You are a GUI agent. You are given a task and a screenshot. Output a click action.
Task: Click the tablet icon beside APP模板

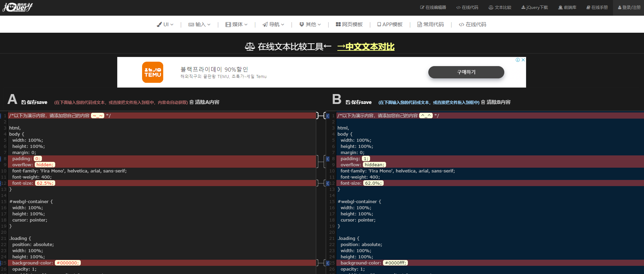click(379, 25)
